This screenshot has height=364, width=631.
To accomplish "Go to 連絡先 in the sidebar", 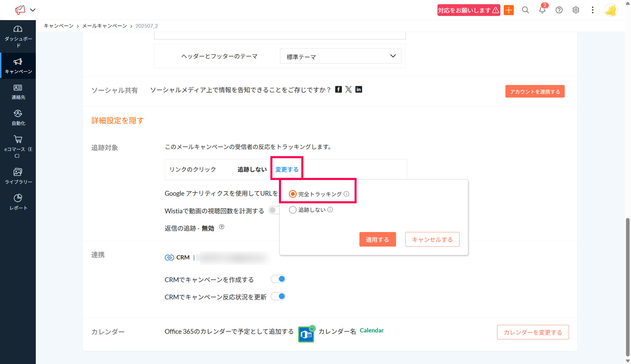I will coord(18,92).
